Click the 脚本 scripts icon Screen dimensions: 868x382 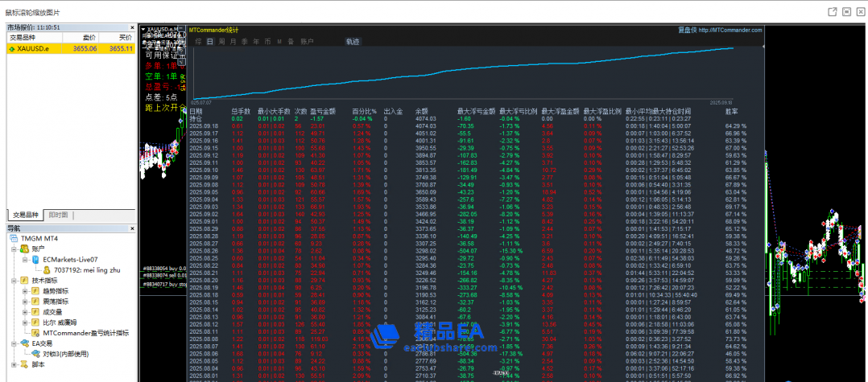tap(24, 364)
